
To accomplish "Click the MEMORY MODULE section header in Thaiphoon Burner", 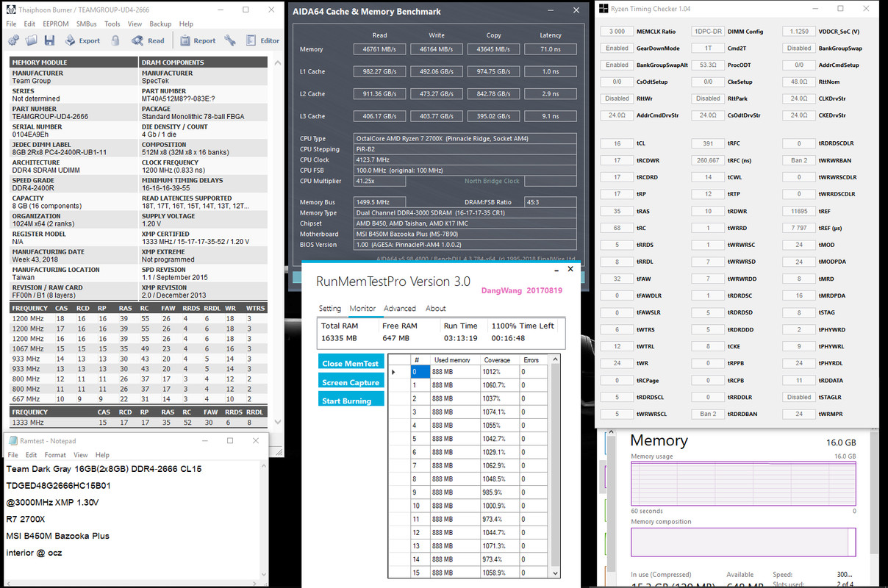I will [x=74, y=62].
